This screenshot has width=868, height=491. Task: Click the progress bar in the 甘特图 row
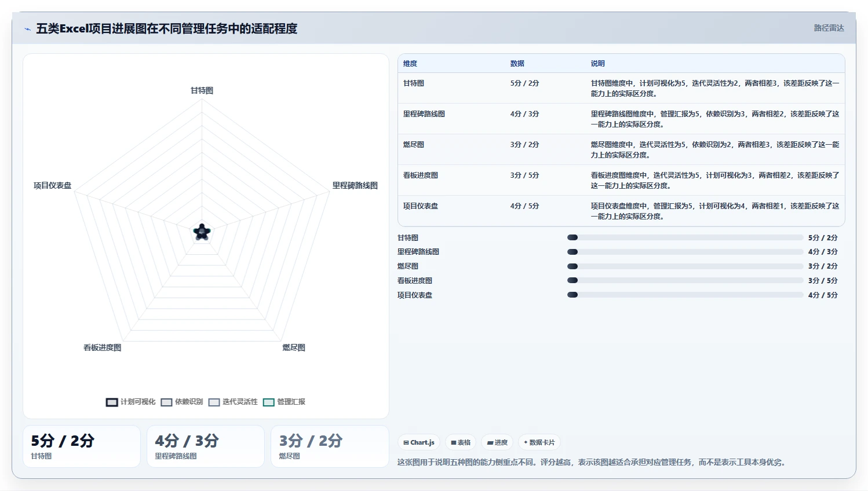[685, 237]
